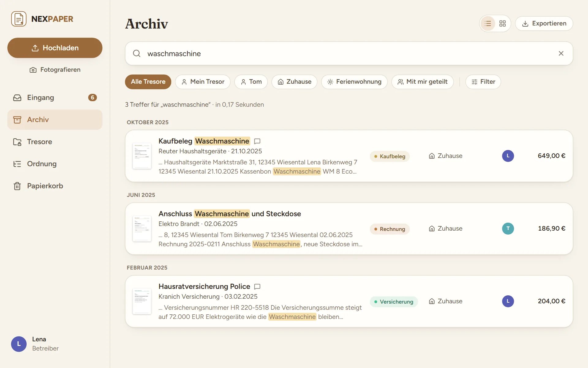The height and width of the screenshot is (368, 588).
Task: Click the T avatar on Elektro Brandt row
Action: [x=508, y=228]
